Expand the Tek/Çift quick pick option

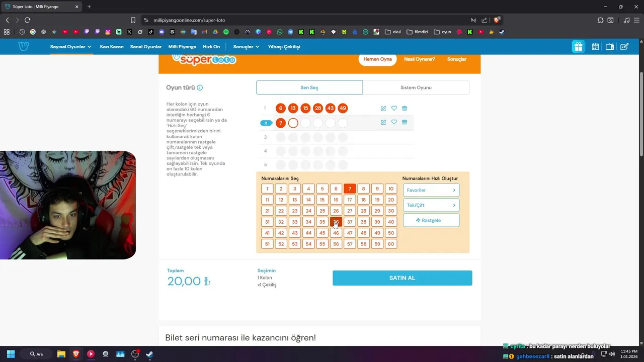(431, 205)
